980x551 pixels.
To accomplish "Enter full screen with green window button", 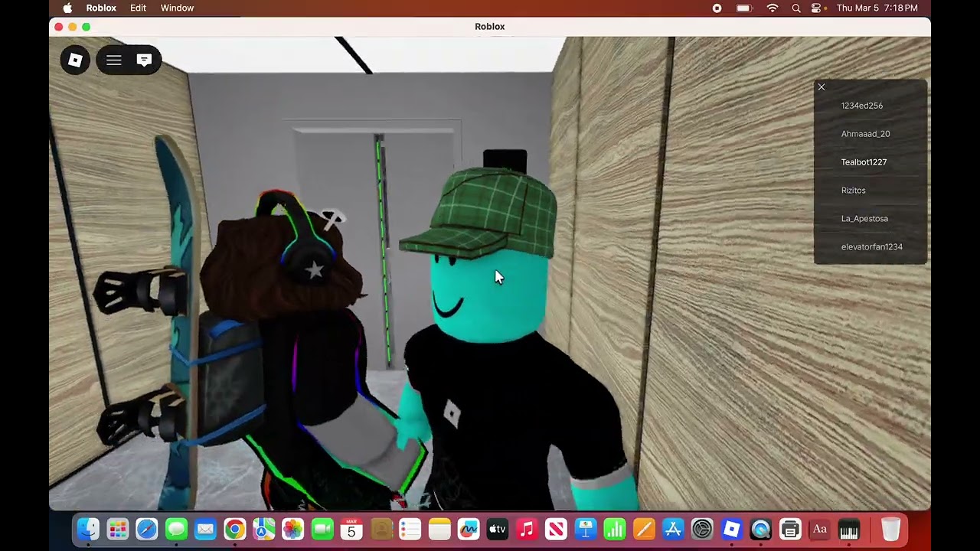I will pyautogui.click(x=87, y=27).
